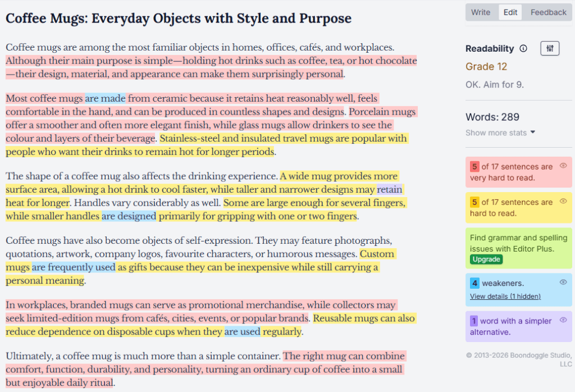Hide very hard to read highlights
Screen dimensions: 575x392
click(x=563, y=166)
